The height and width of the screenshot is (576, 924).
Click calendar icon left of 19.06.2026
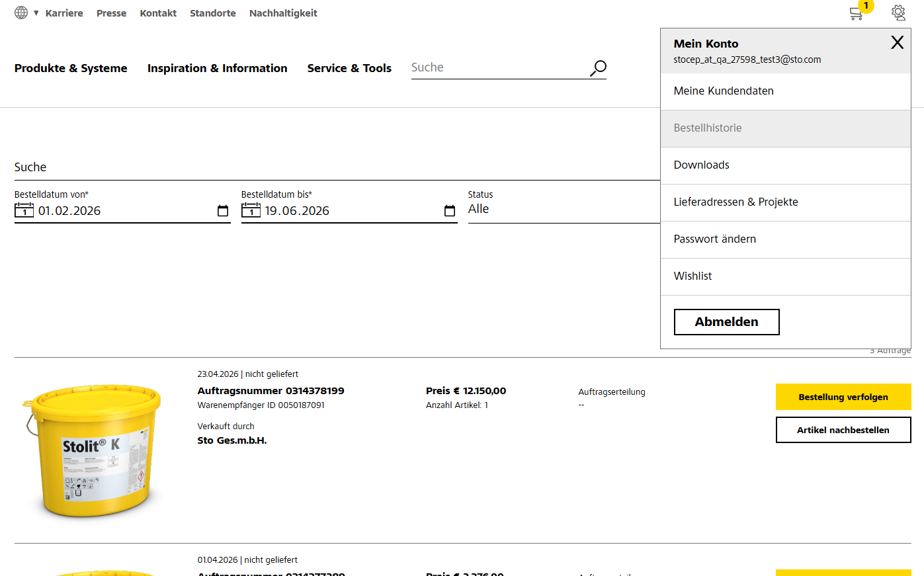pyautogui.click(x=251, y=210)
